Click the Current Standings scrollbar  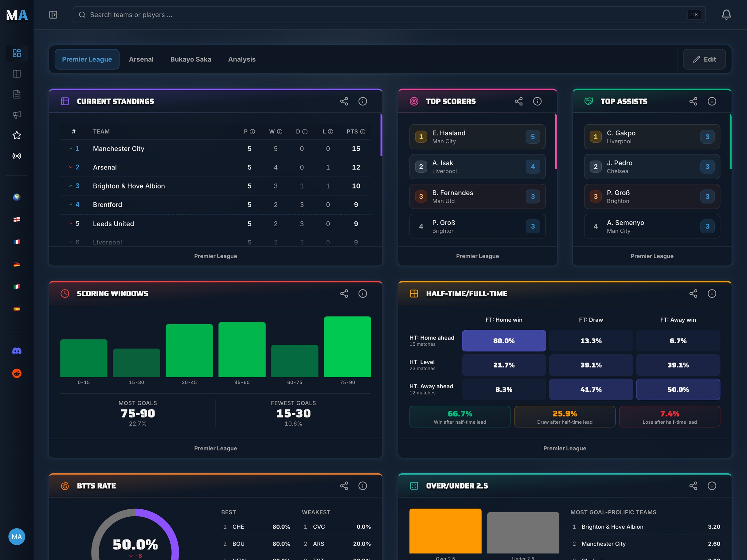point(381,135)
